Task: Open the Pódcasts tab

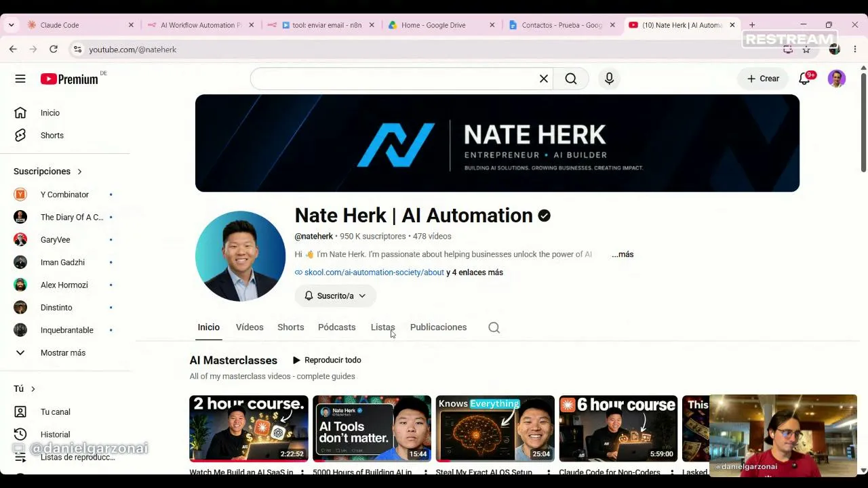Action: (336, 327)
